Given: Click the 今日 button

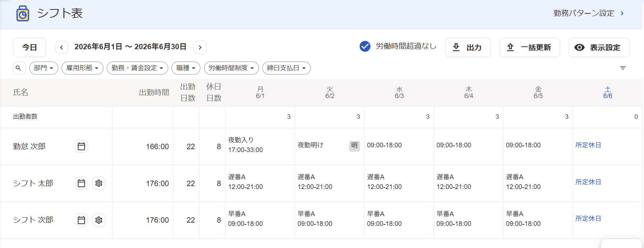Looking at the screenshot, I should pyautogui.click(x=30, y=47).
